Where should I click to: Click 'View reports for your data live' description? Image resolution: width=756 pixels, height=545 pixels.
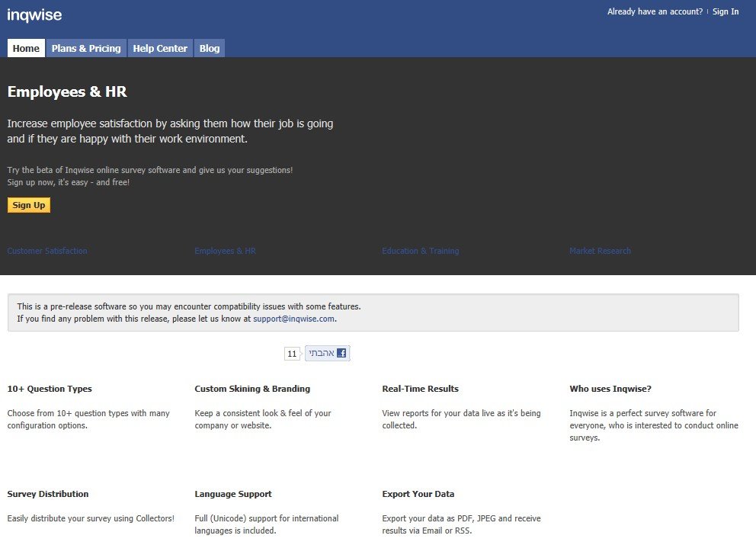461,419
